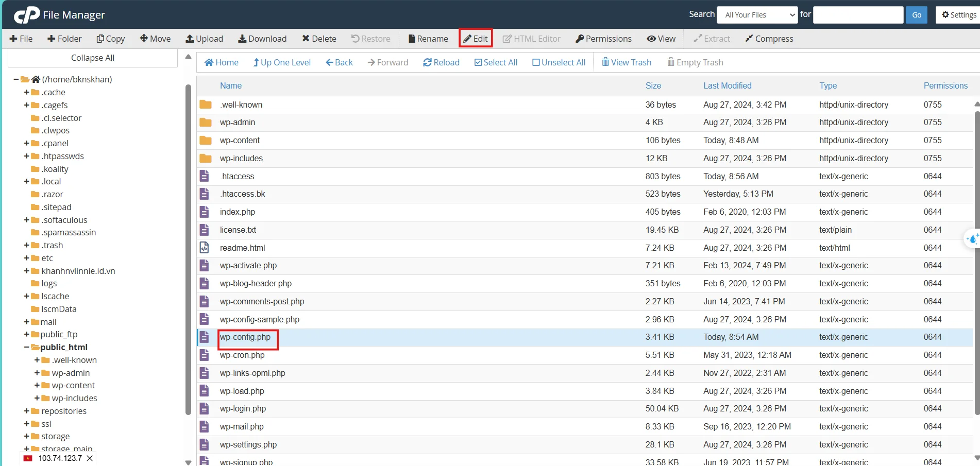Image resolution: width=980 pixels, height=466 pixels.
Task: Click the Settings gear button
Action: click(958, 15)
